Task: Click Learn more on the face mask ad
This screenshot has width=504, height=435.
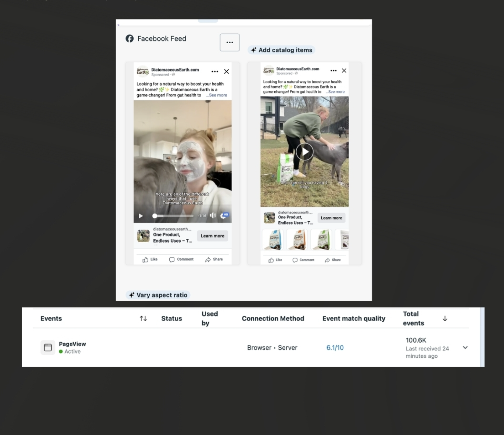Action: (x=212, y=236)
